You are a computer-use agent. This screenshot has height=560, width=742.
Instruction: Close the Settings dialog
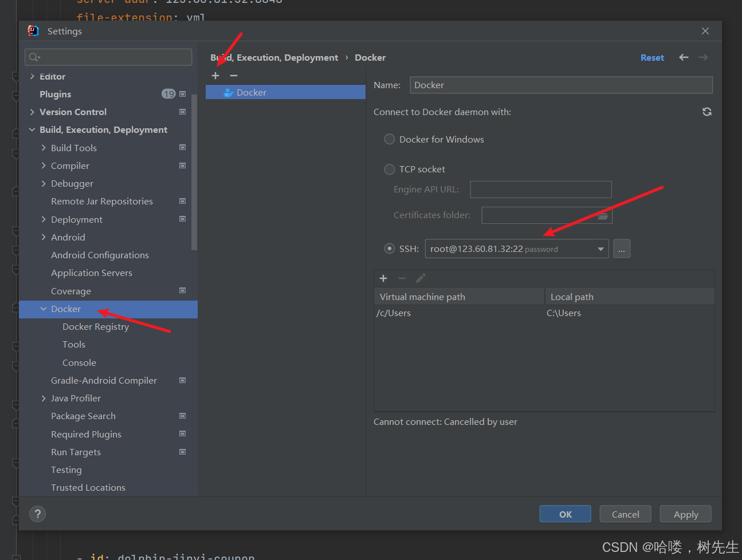click(x=705, y=31)
